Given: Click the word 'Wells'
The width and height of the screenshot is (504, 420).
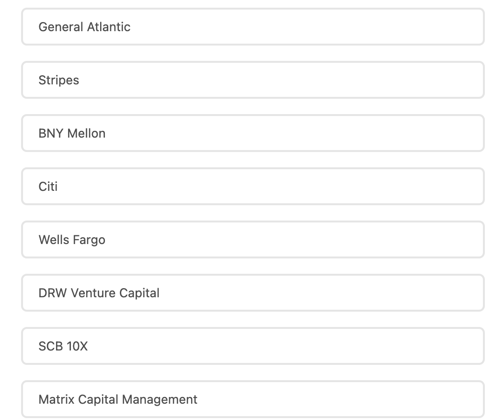Looking at the screenshot, I should [54, 240].
